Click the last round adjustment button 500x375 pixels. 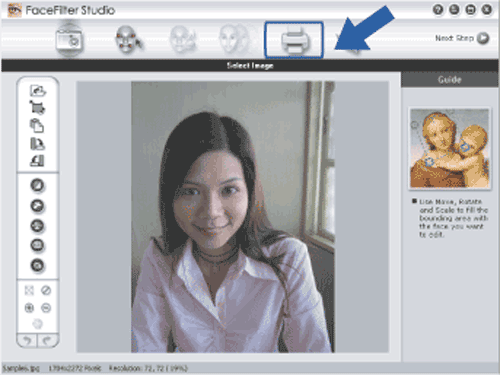coord(37,266)
